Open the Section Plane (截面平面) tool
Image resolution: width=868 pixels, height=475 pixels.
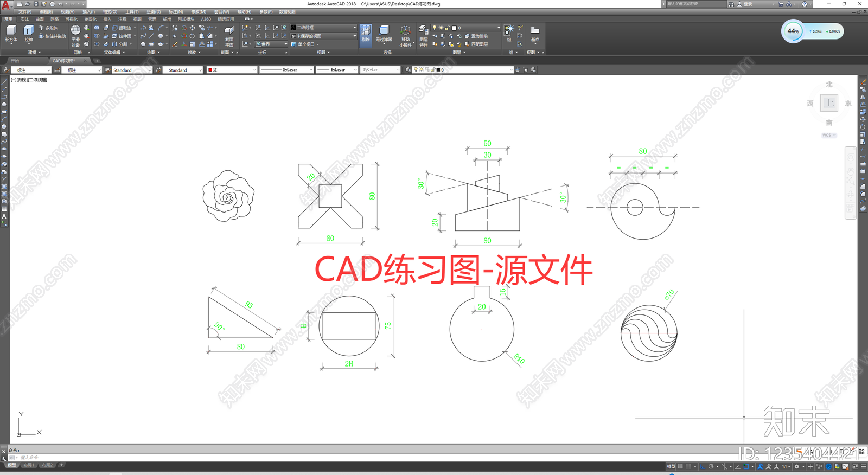coord(229,36)
